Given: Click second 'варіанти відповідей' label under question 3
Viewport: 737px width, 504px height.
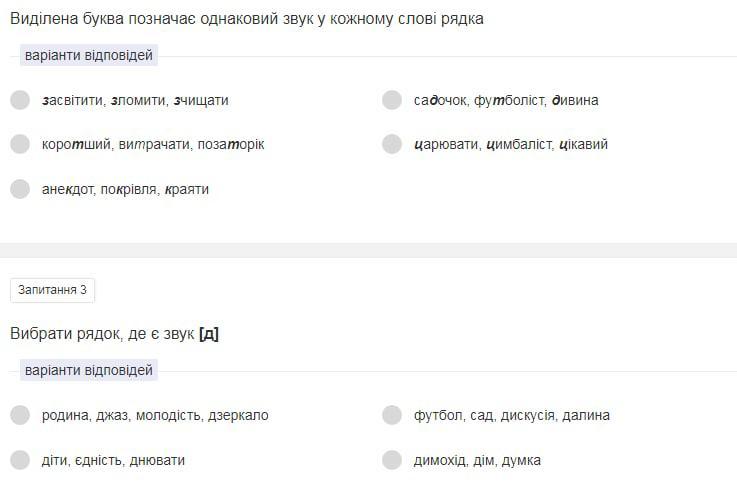Looking at the screenshot, I should 88,370.
